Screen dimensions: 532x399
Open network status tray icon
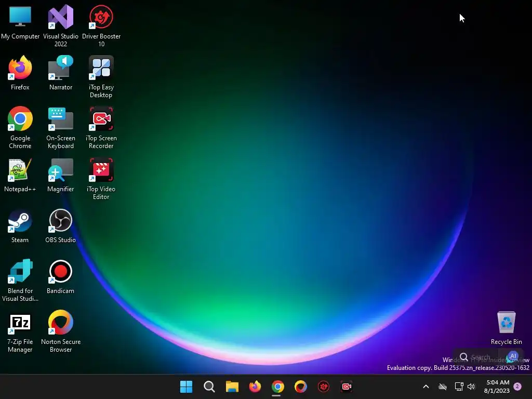[x=459, y=387]
